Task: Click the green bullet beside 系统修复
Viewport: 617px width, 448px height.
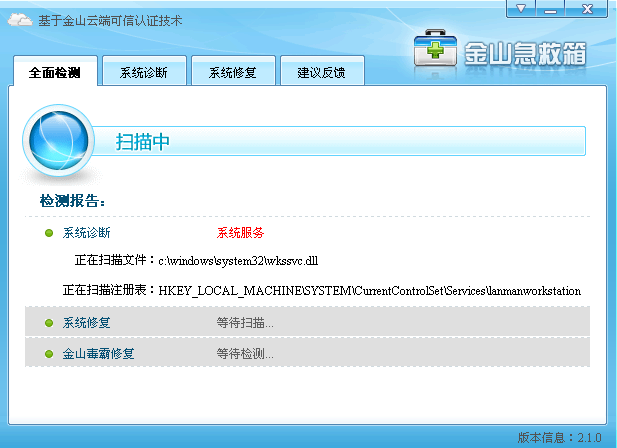Action: point(49,323)
